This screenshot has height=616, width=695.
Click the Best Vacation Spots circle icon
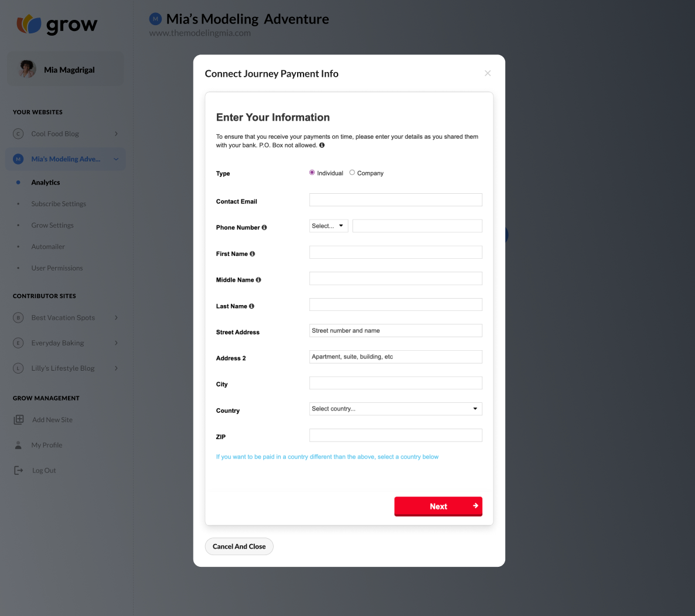18,317
